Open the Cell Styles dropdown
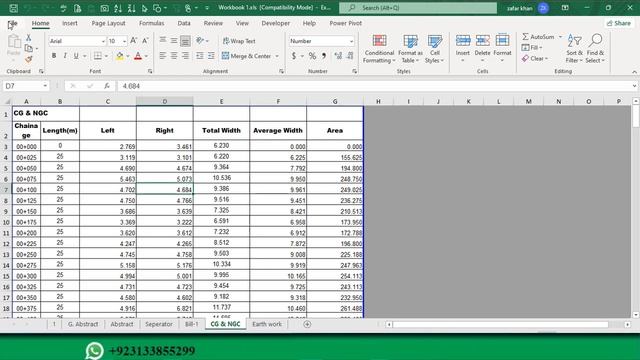 [434, 49]
